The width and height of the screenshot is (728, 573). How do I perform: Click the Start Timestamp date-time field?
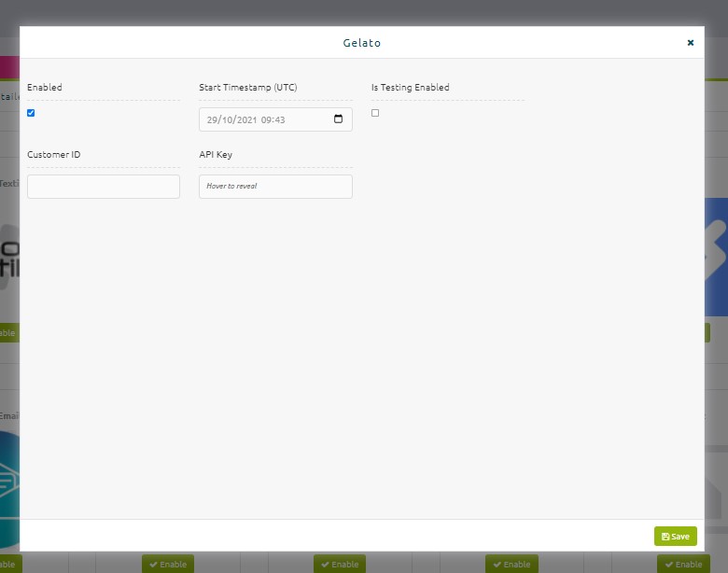coord(275,119)
